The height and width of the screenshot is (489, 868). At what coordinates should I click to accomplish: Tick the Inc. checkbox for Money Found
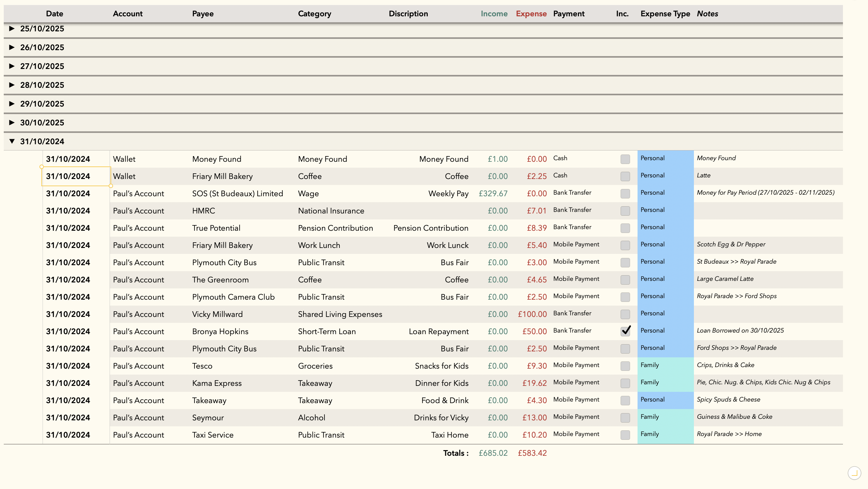pos(625,159)
